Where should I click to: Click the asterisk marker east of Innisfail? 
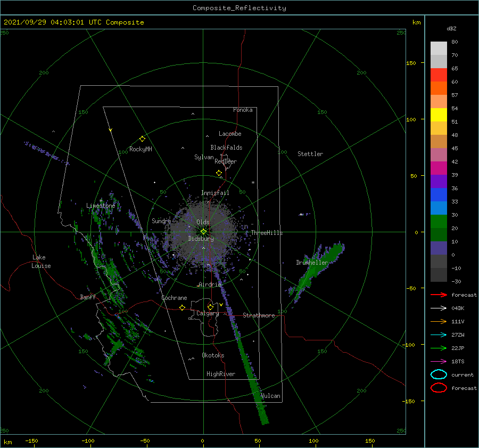[253, 183]
